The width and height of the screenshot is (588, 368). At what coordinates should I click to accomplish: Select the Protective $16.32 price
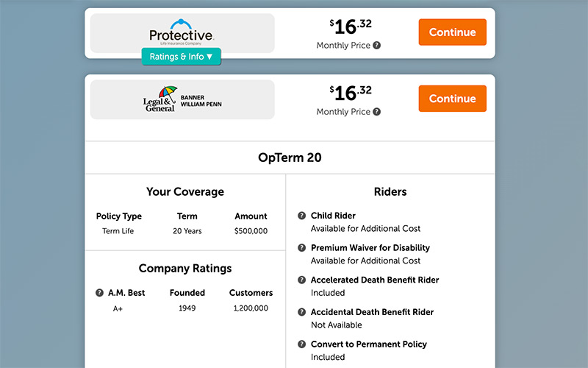pyautogui.click(x=351, y=27)
